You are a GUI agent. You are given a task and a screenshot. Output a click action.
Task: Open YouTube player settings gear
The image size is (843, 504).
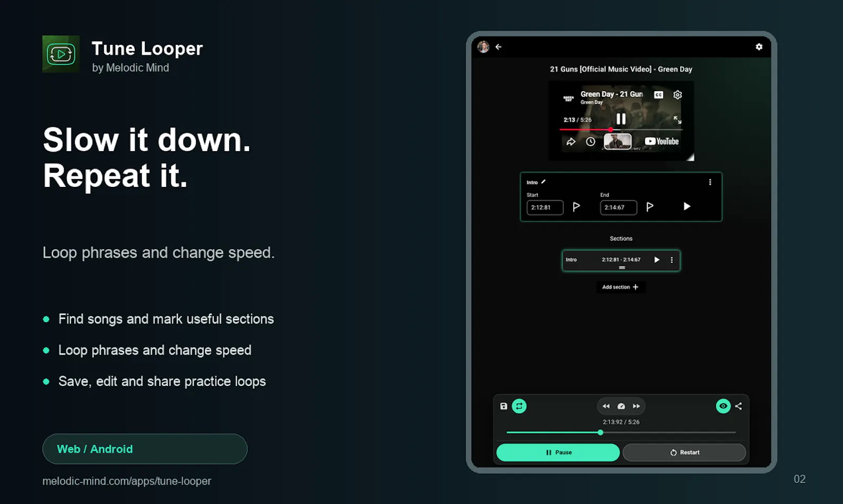pos(678,95)
